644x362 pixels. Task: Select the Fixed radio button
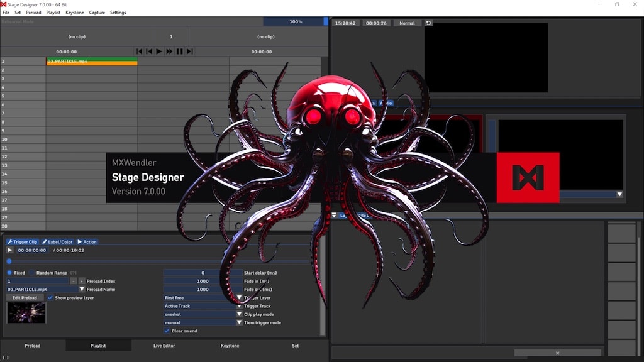click(x=9, y=273)
